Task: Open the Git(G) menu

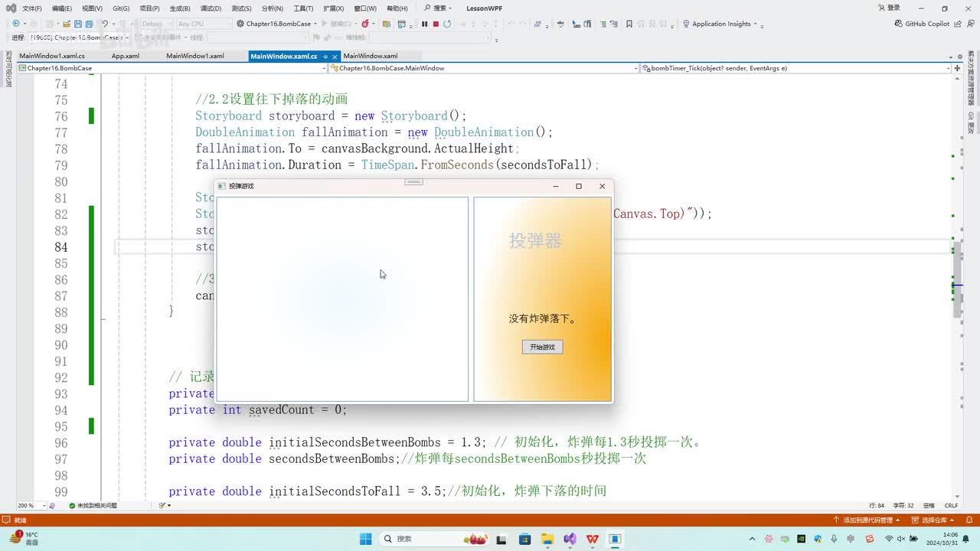Action: 121,8
